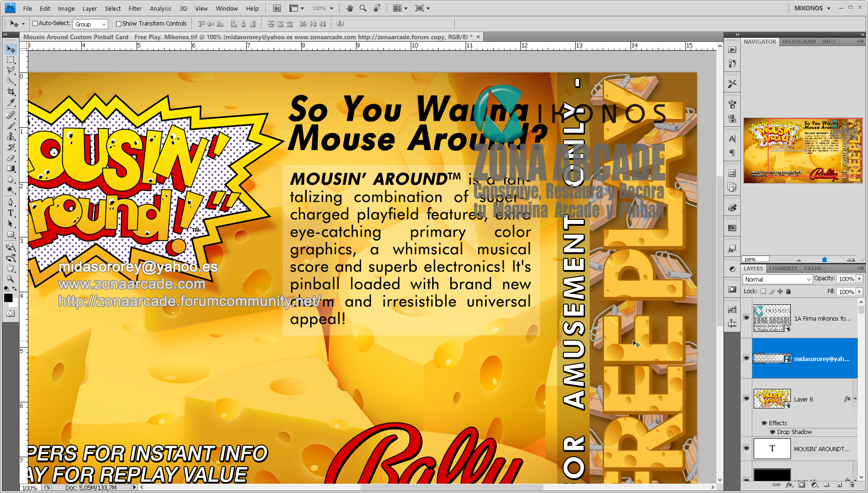The width and height of the screenshot is (868, 493).
Task: Expand the Opacity value arrow
Action: (860, 279)
